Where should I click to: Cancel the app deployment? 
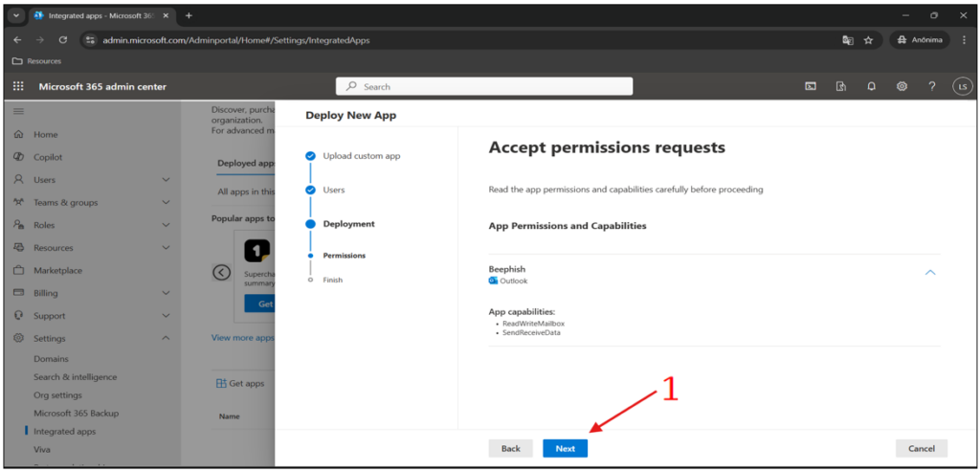coord(922,448)
